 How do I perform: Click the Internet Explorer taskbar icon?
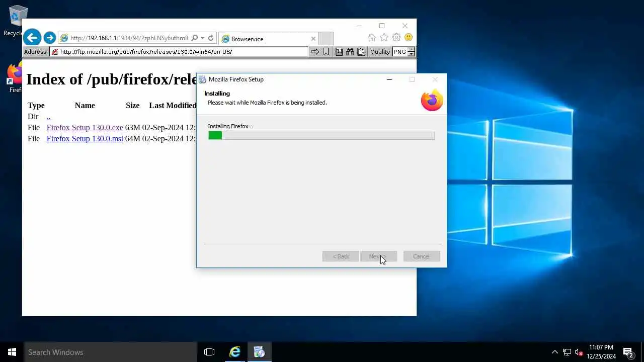[x=234, y=352]
